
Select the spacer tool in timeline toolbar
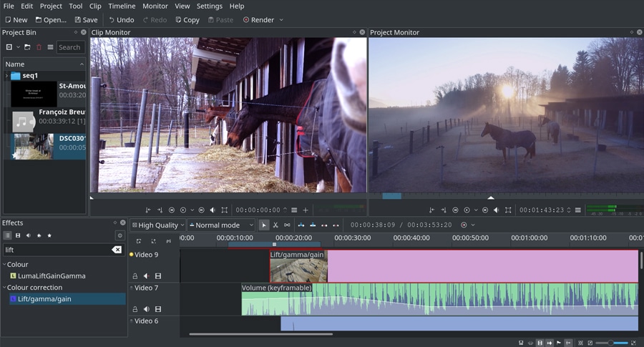click(287, 225)
